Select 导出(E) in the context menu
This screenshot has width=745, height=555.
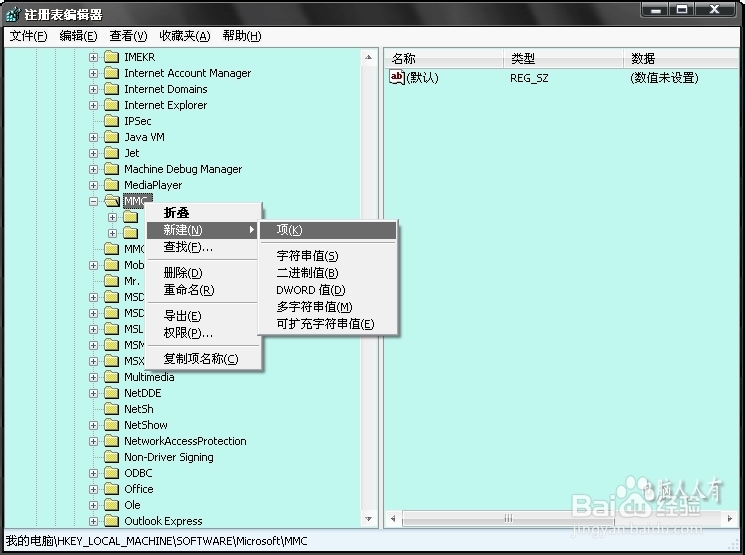click(x=203, y=316)
